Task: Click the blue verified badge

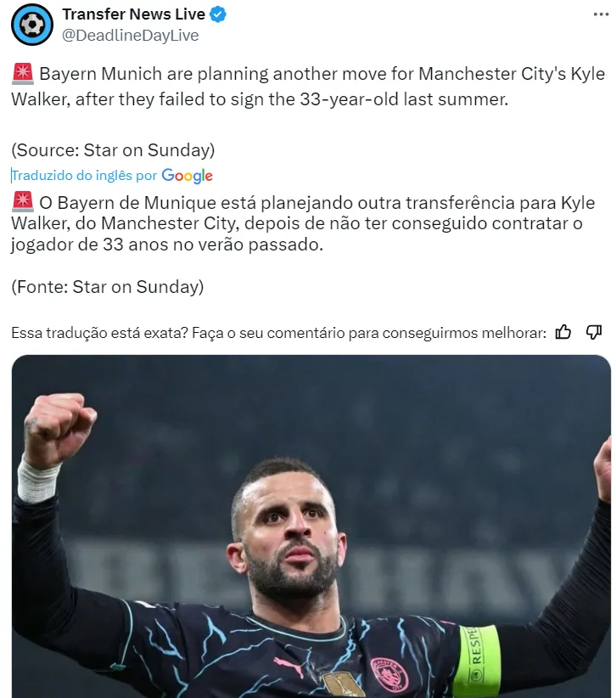Action: pyautogui.click(x=218, y=14)
